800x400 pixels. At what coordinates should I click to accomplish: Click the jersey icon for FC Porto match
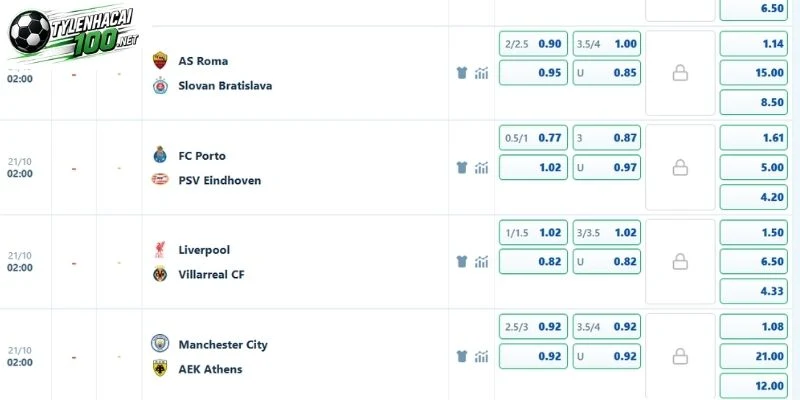coord(462,167)
